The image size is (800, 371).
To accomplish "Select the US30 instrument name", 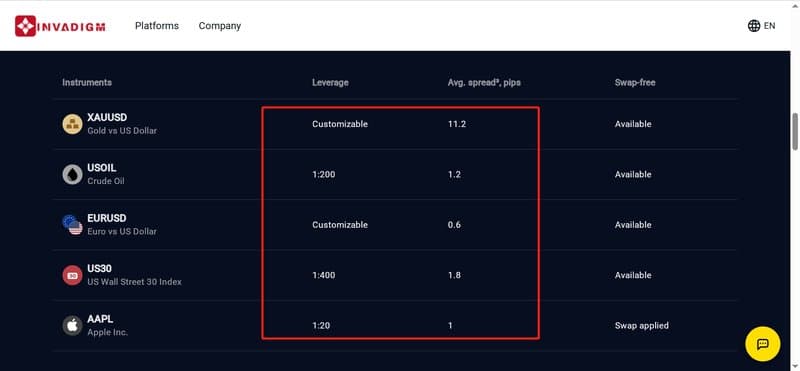I will point(99,268).
